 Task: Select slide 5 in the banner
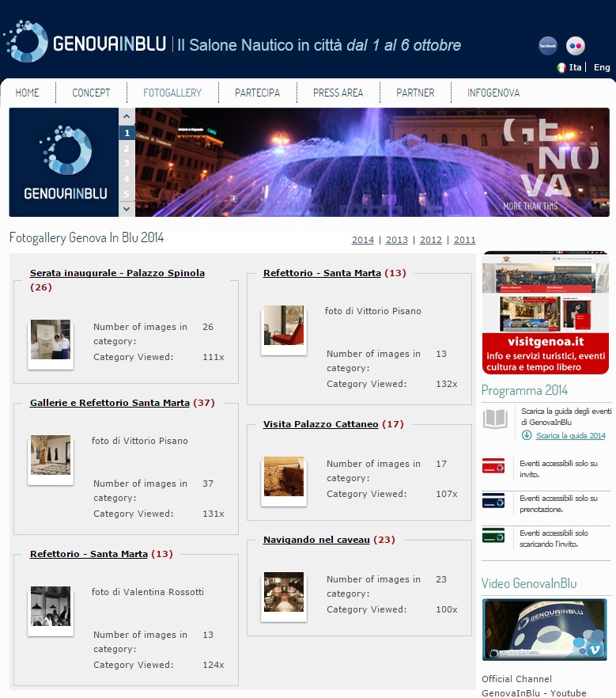pos(127,194)
